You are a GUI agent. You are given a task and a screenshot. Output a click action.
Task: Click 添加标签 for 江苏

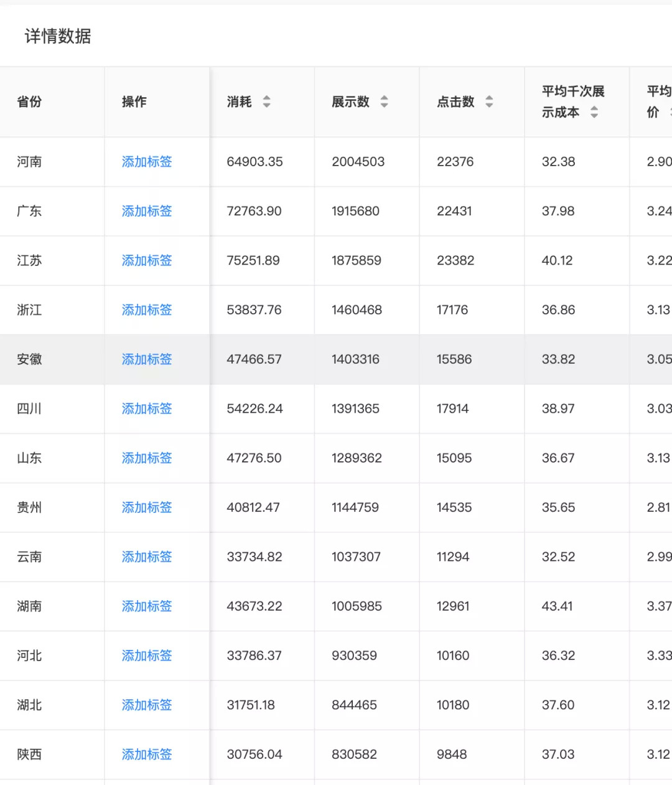(x=147, y=260)
